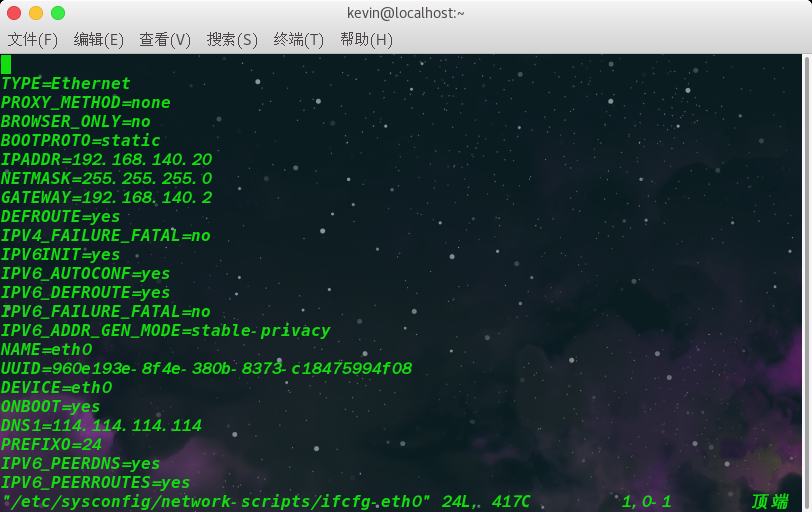Open the 帮助(H) menu

[x=366, y=39]
